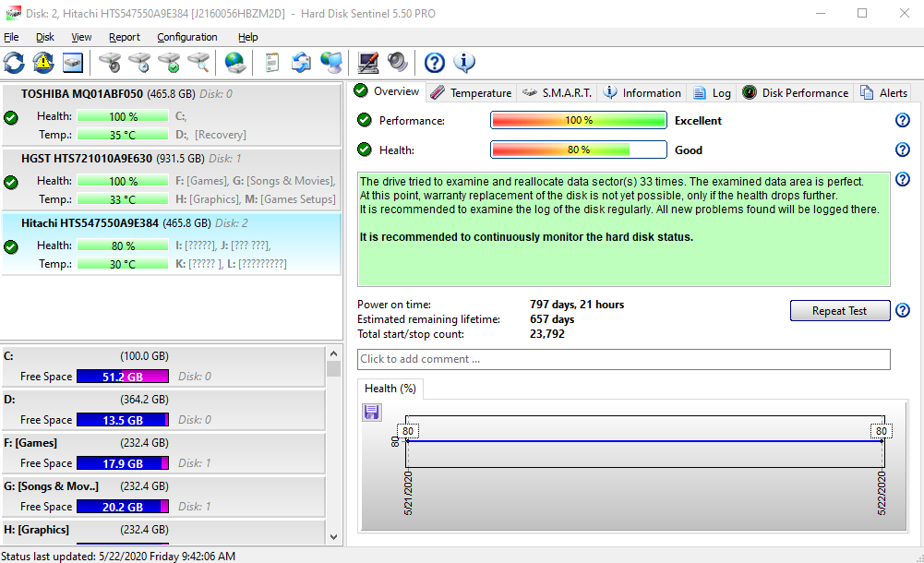Click the partition list scrollbar thumb
Image resolution: width=924 pixels, height=563 pixels.
[333, 368]
